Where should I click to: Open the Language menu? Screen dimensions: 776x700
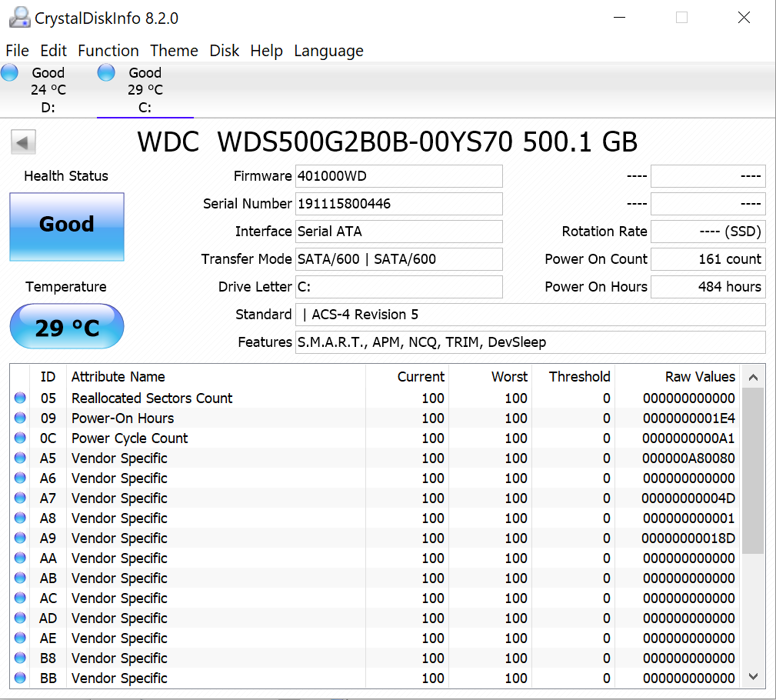[328, 51]
